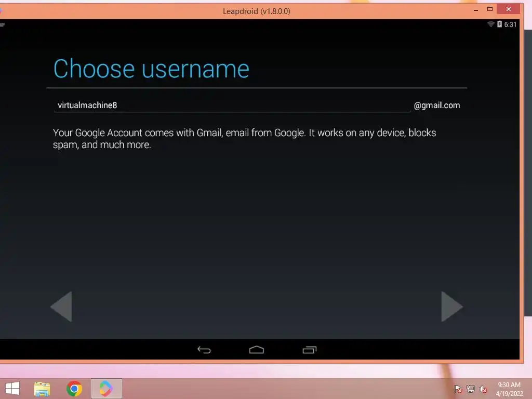
Task: Close the Leapdroid window
Action: click(x=508, y=9)
